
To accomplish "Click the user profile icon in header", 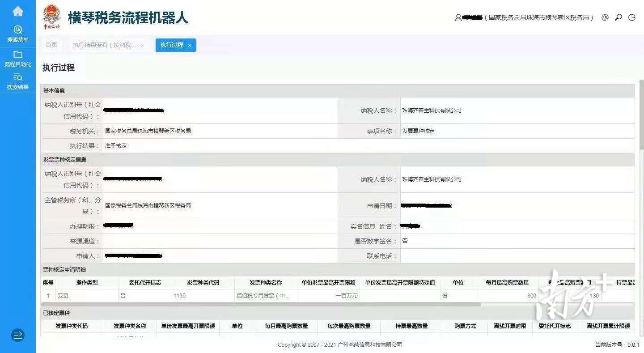I will click(458, 18).
